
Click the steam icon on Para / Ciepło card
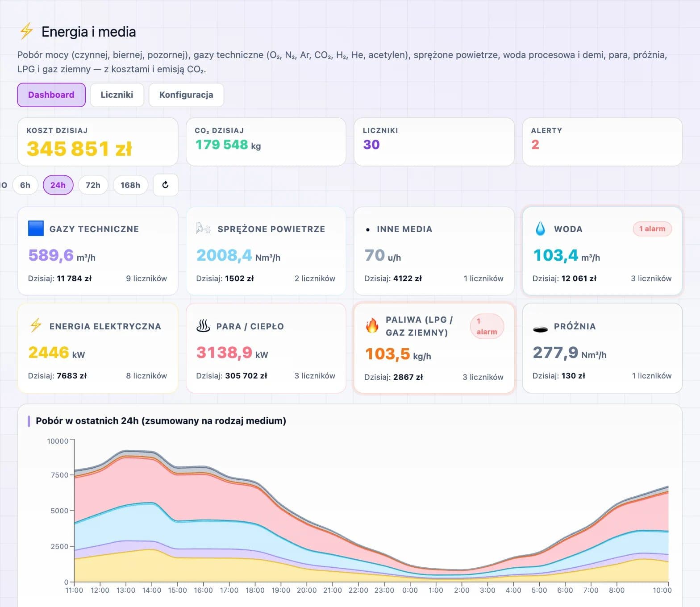tap(203, 326)
